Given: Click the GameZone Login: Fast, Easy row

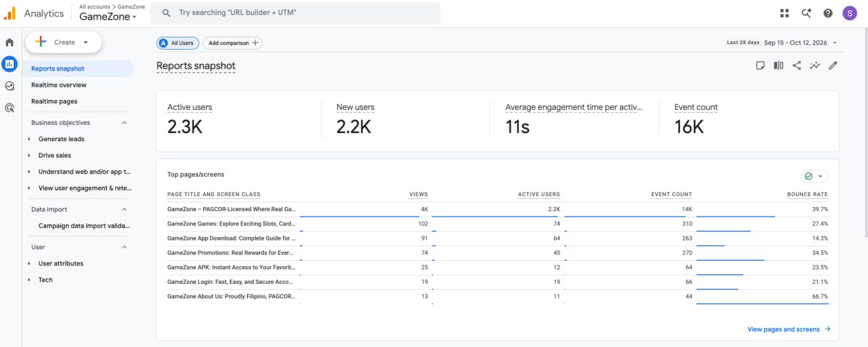Looking at the screenshot, I should (231, 282).
